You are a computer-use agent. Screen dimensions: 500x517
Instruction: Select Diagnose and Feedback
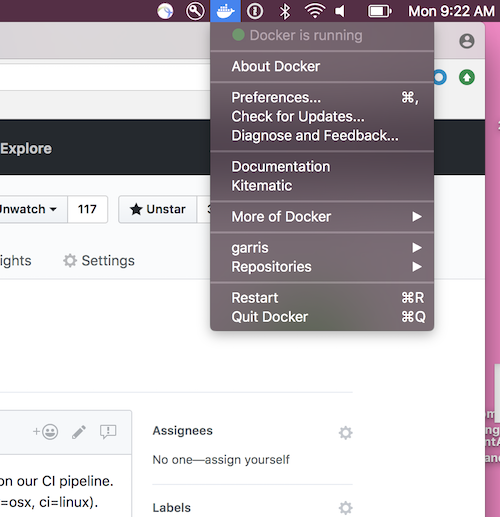[x=322, y=136]
